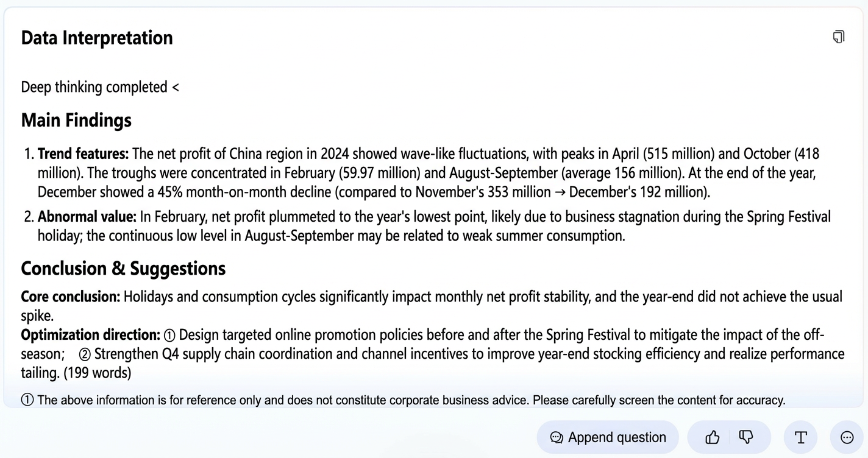This screenshot has width=868, height=458.
Task: Click the chat bubble icon in Append question
Action: pyautogui.click(x=557, y=438)
